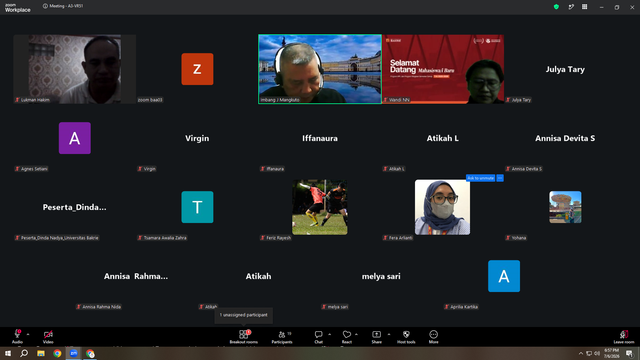
Task: Click the Lukman Hakim name label
Action: (32, 100)
